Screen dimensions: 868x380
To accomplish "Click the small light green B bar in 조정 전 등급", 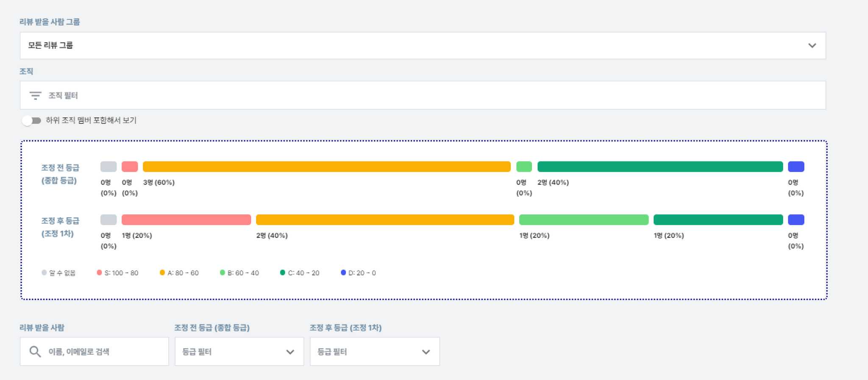I will click(524, 167).
